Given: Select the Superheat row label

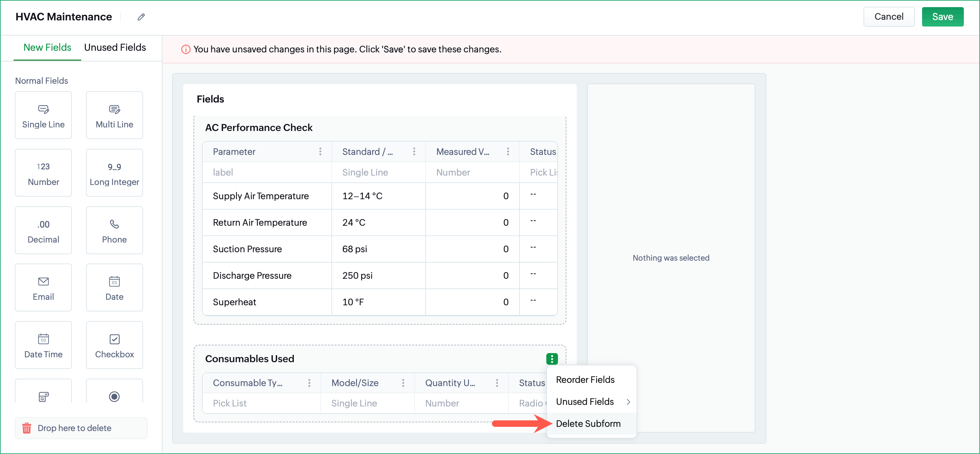Looking at the screenshot, I should pos(234,302).
